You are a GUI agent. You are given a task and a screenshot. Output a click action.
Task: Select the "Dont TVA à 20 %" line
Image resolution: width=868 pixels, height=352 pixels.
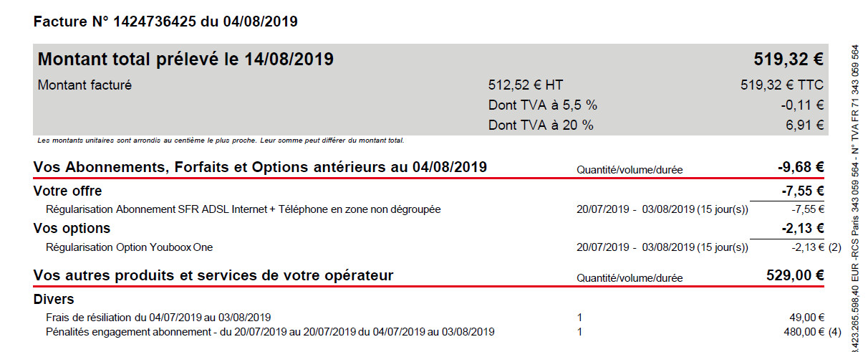pyautogui.click(x=541, y=125)
